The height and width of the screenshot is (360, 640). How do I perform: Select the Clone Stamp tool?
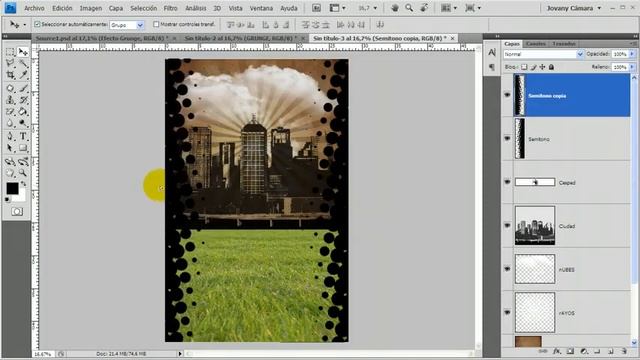pos(10,100)
